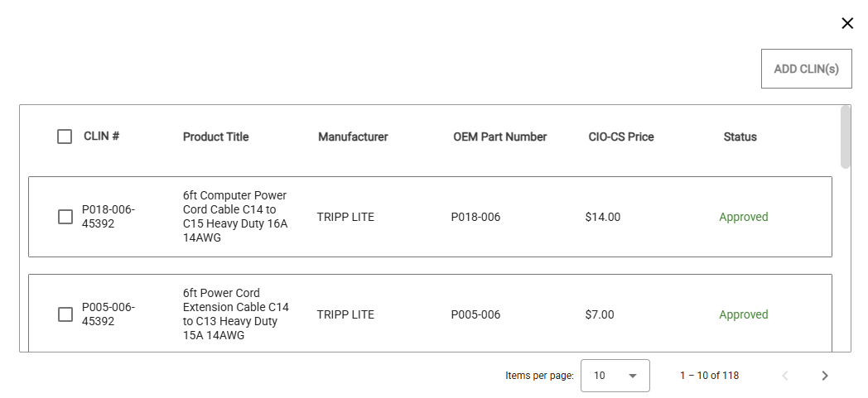
Task: Open the Items per page dropdown
Action: pos(615,376)
